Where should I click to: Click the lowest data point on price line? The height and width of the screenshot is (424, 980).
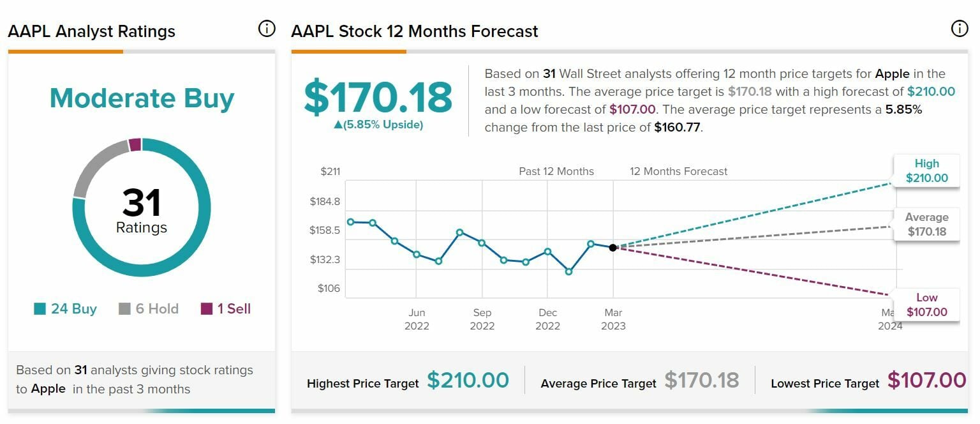(568, 272)
